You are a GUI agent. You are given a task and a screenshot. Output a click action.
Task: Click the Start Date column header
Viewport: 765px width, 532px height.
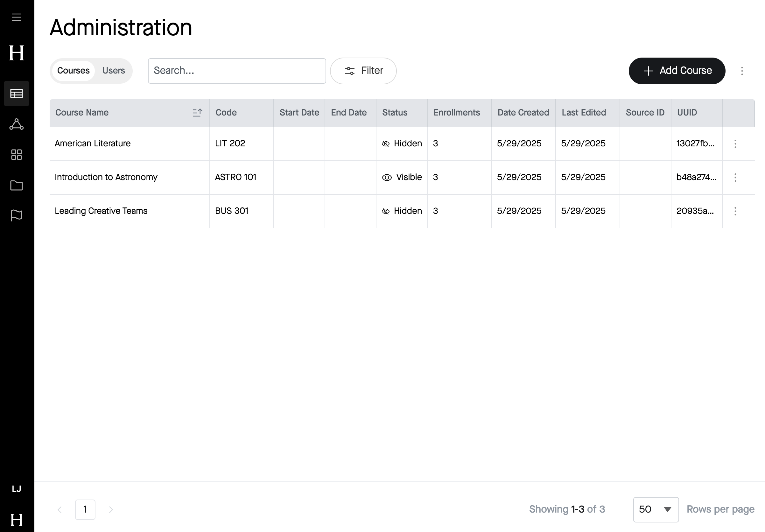tap(299, 113)
